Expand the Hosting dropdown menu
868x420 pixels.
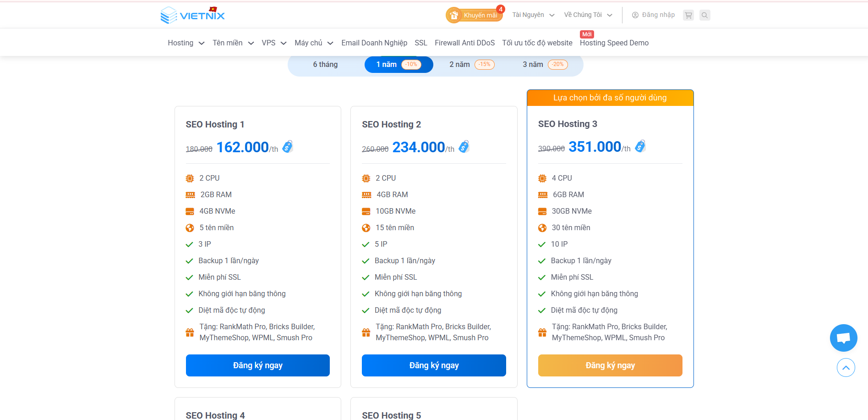[x=186, y=43]
